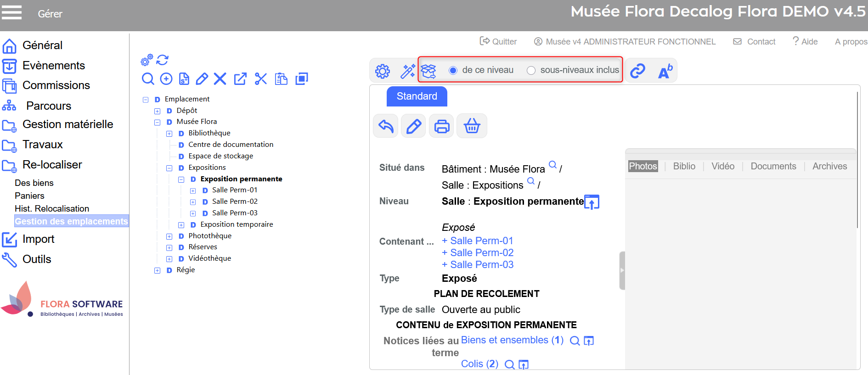Screen dimensions: 868x375
Task: Open the hamburger menu at top left
Action: [11, 12]
